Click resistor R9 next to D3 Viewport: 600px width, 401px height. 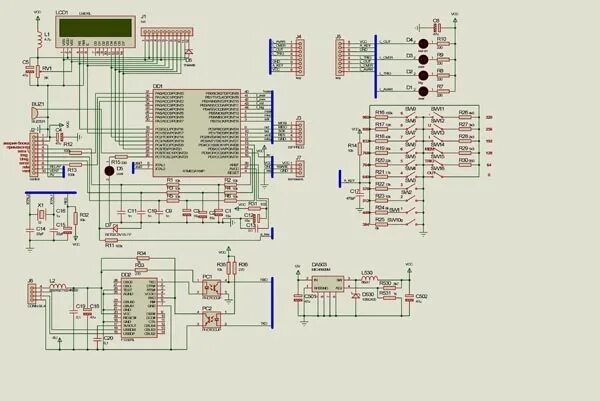click(443, 60)
